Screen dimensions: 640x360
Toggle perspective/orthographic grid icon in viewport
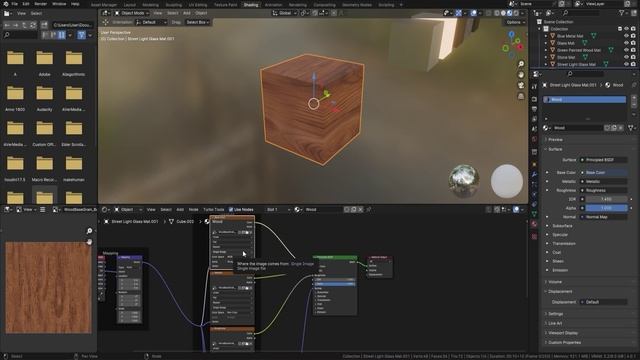(521, 96)
